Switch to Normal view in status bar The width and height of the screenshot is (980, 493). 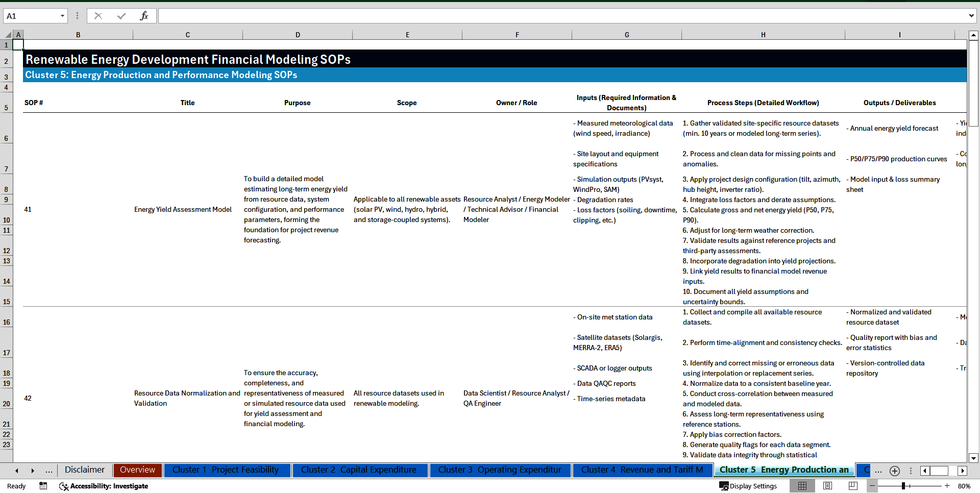pos(802,486)
